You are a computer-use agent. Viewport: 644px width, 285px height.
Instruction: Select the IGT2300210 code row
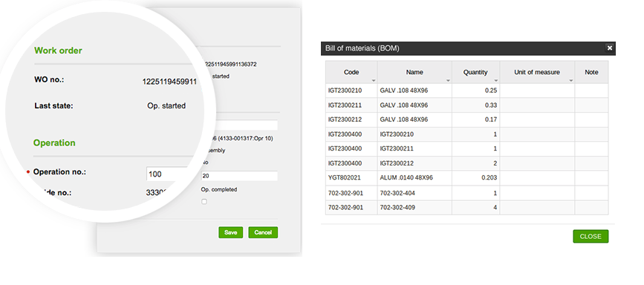[x=467, y=91]
